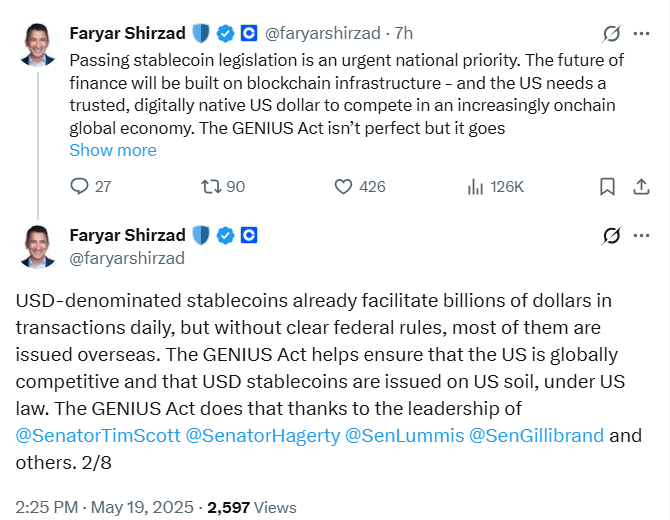
Task: Like the first tweet with 426 likes
Action: point(343,186)
